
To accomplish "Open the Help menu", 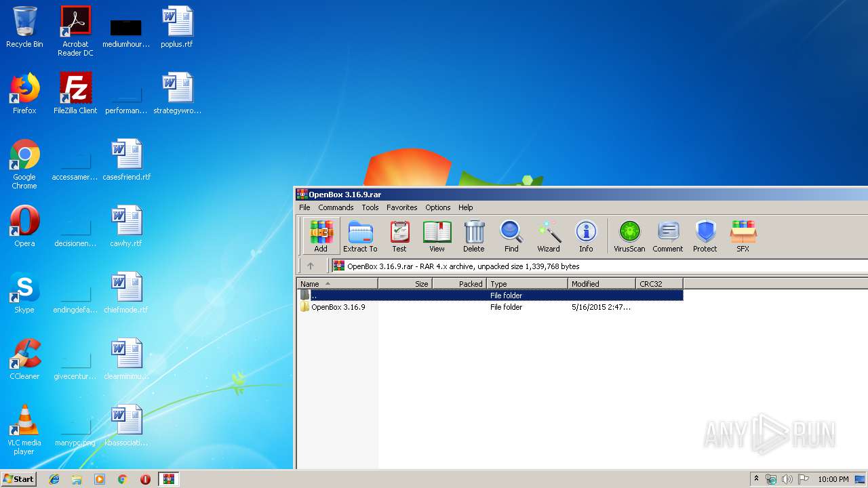I will [x=466, y=207].
